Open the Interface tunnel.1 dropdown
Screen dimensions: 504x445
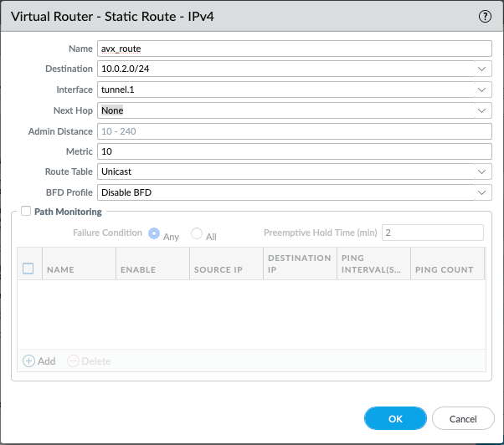481,90
